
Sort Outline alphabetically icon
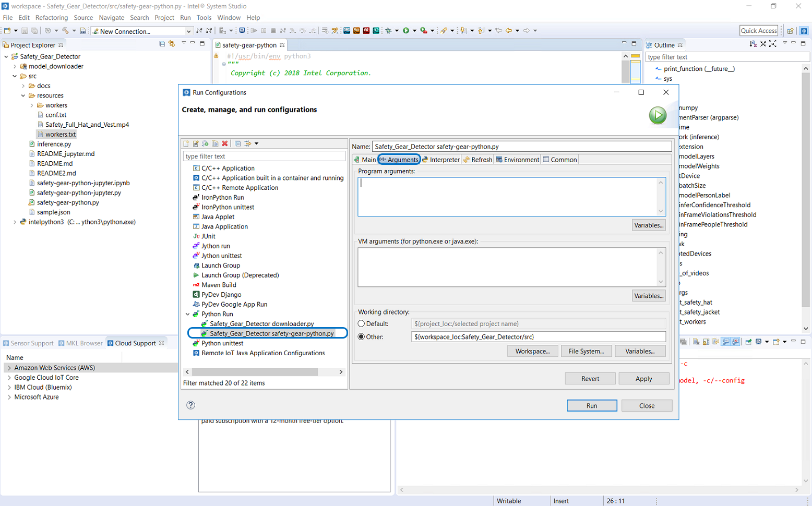pyautogui.click(x=753, y=44)
